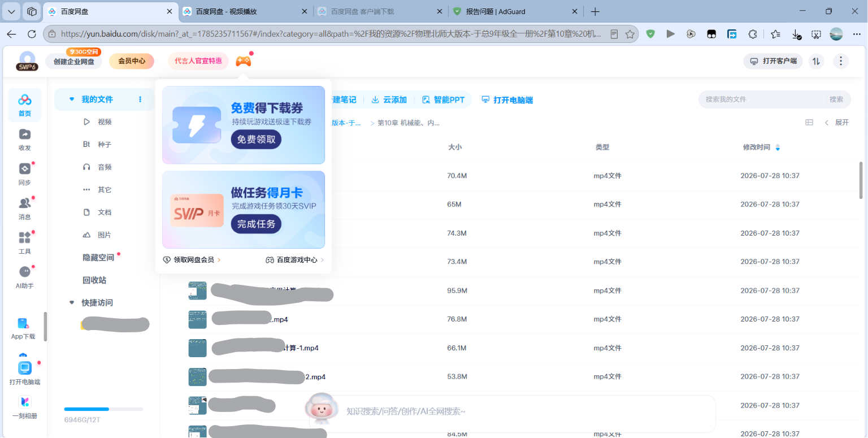Open the browser profile avatar
This screenshot has height=438, width=868.
pos(836,34)
